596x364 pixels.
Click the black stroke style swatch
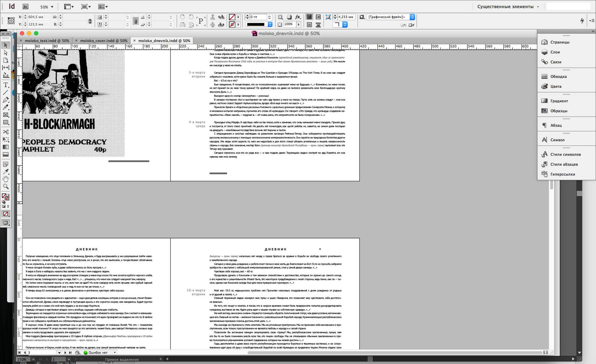[256, 24]
